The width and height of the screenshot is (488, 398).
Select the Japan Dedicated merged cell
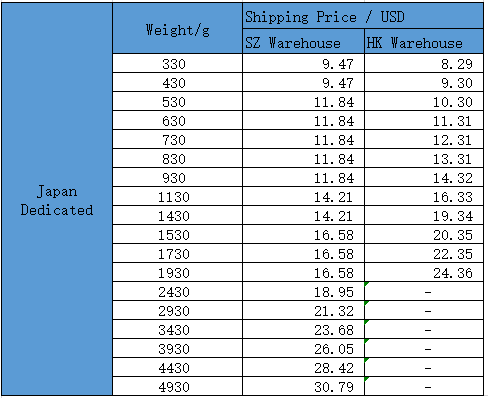[x=57, y=199]
